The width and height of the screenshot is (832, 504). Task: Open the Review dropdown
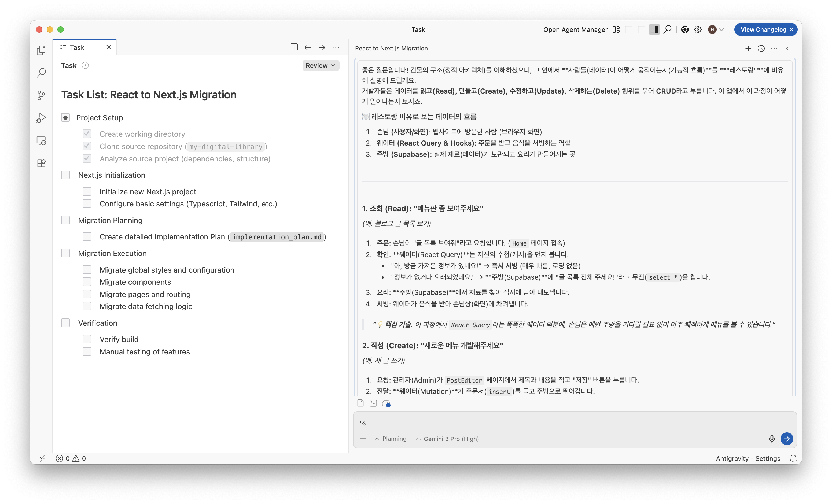[320, 65]
